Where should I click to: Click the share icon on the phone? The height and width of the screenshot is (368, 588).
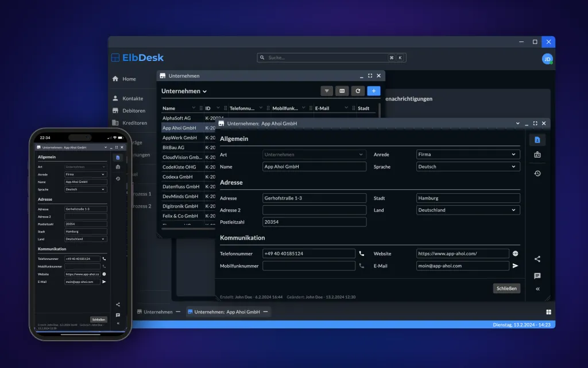(118, 305)
